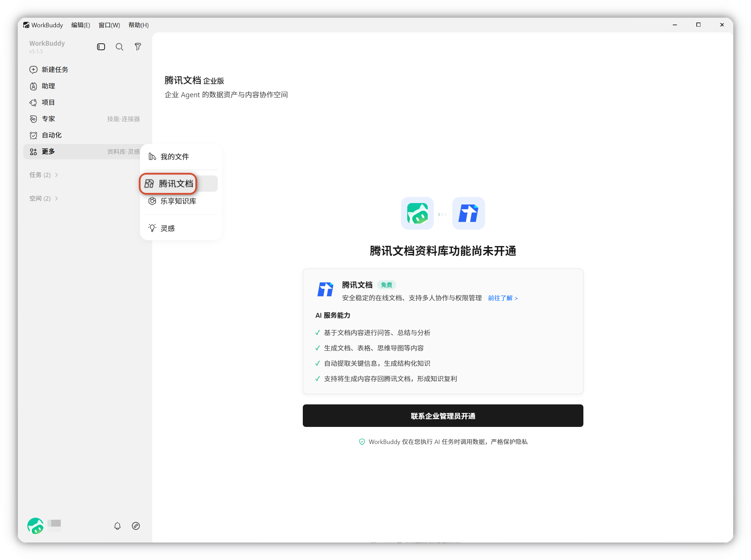Click the green WorkBuddy mascot tile
751x560 pixels.
[x=417, y=213]
